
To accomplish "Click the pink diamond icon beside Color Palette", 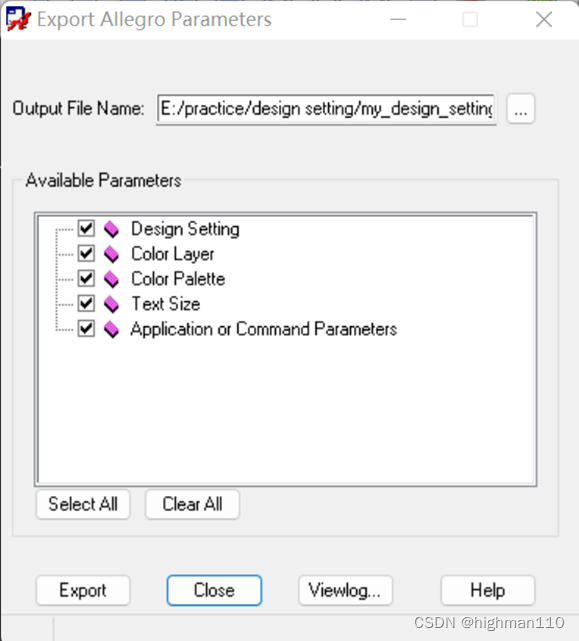I will tap(111, 279).
